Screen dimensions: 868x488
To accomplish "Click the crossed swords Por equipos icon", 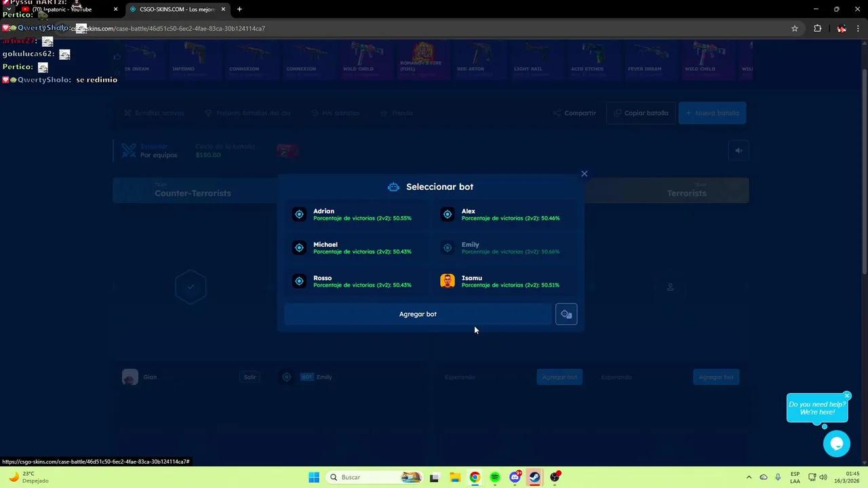I will coord(129,150).
